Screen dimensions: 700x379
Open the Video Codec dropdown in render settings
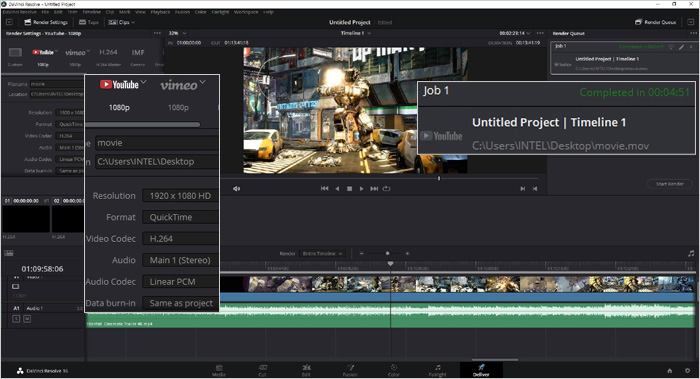coord(180,238)
